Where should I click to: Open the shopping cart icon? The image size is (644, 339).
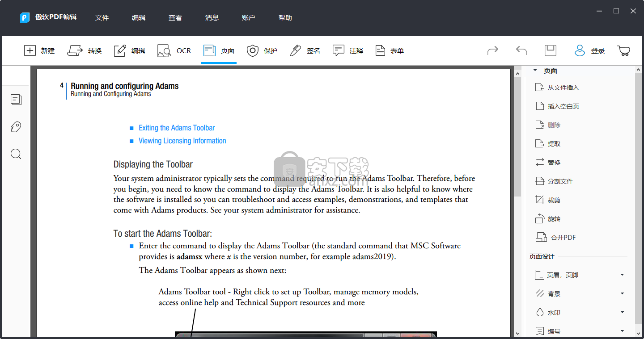pyautogui.click(x=624, y=50)
